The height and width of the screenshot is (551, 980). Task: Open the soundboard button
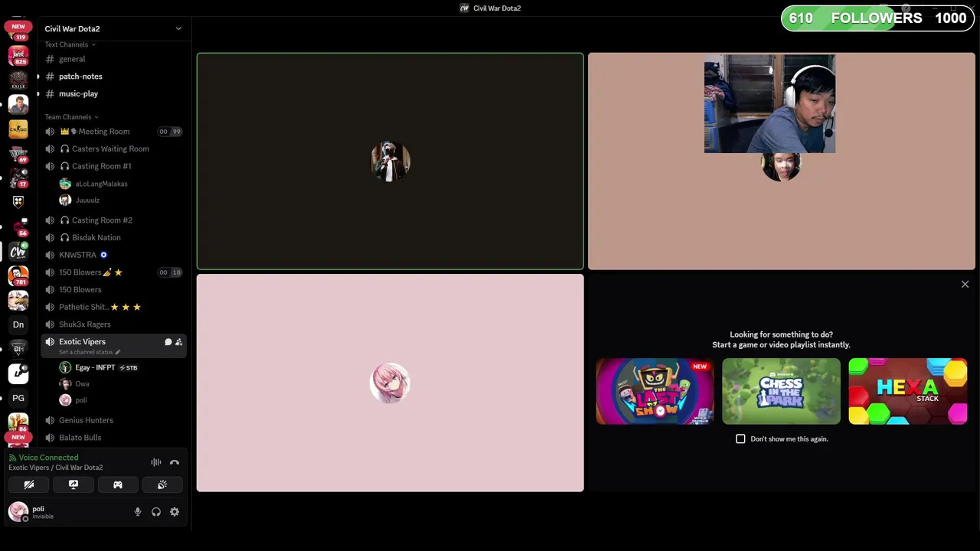tap(162, 484)
